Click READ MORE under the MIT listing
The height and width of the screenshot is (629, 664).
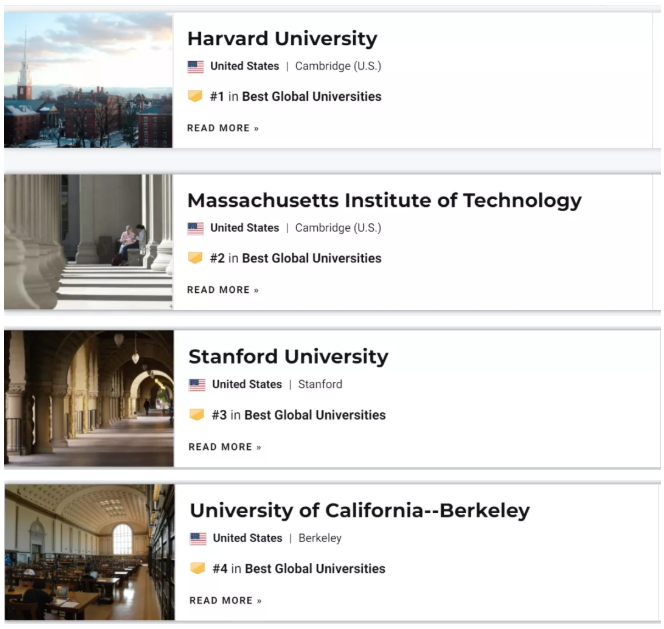223,290
